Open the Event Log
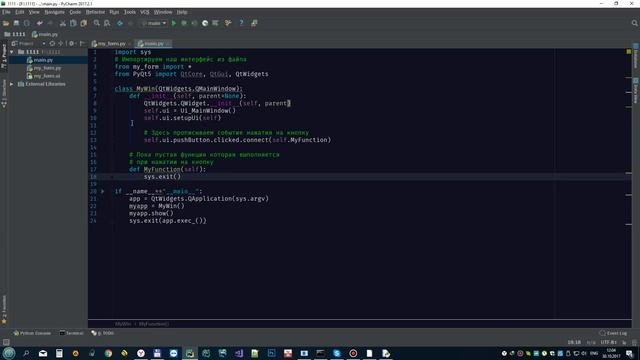 point(613,333)
